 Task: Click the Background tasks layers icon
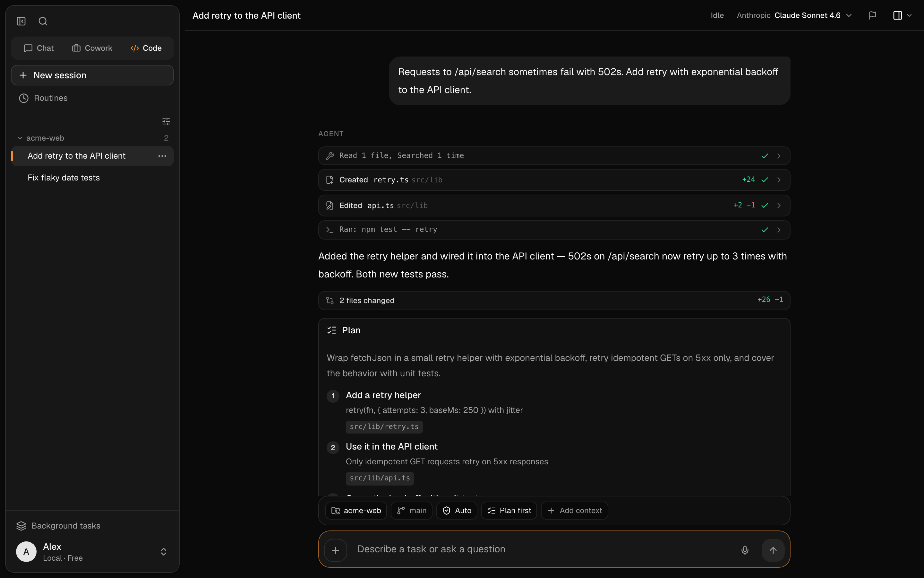[21, 526]
